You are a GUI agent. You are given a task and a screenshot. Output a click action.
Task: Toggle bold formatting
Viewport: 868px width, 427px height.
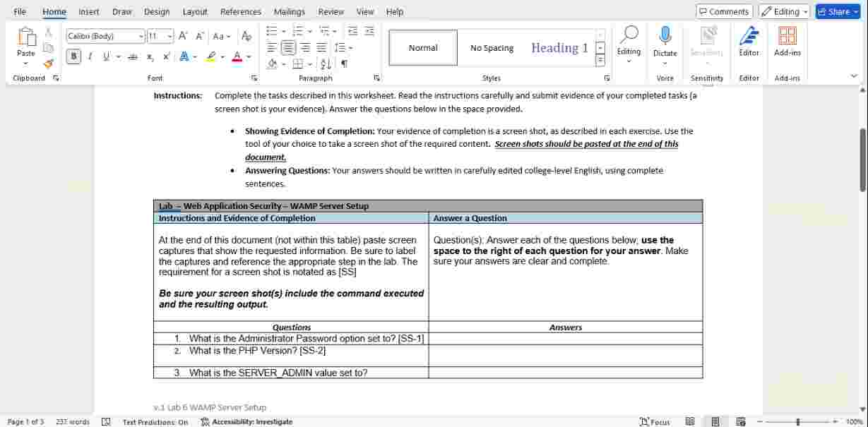click(x=73, y=56)
